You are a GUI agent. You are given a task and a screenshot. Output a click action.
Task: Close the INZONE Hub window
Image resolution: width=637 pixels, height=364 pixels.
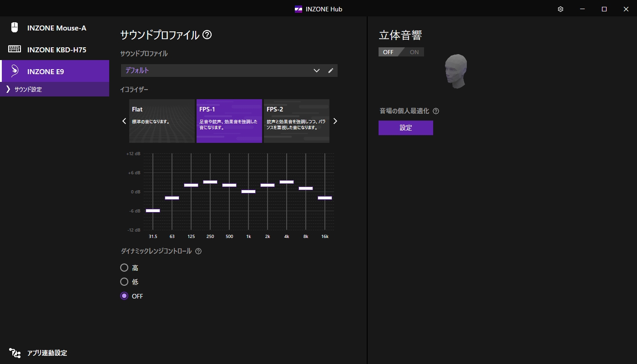(x=626, y=9)
